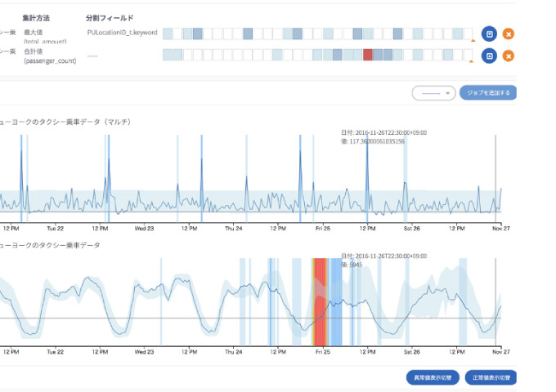
Task: Click the 異常値表示切替 button
Action: tap(433, 377)
